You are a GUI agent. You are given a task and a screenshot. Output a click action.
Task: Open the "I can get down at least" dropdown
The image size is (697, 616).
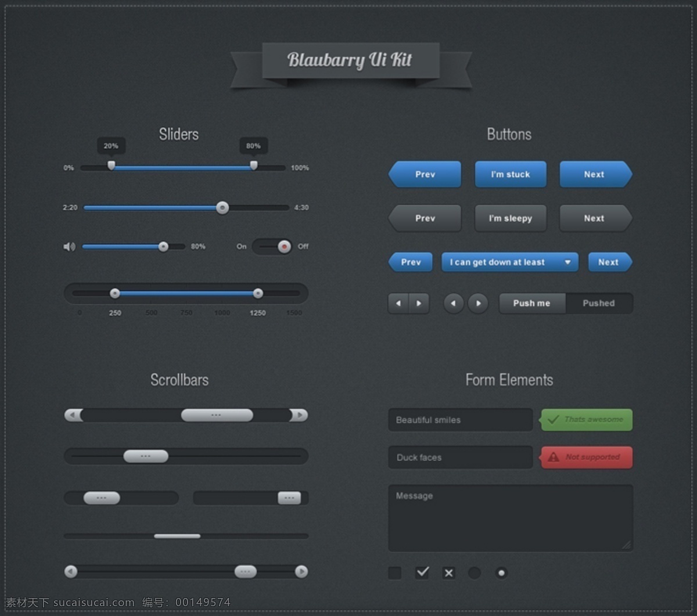pos(510,262)
